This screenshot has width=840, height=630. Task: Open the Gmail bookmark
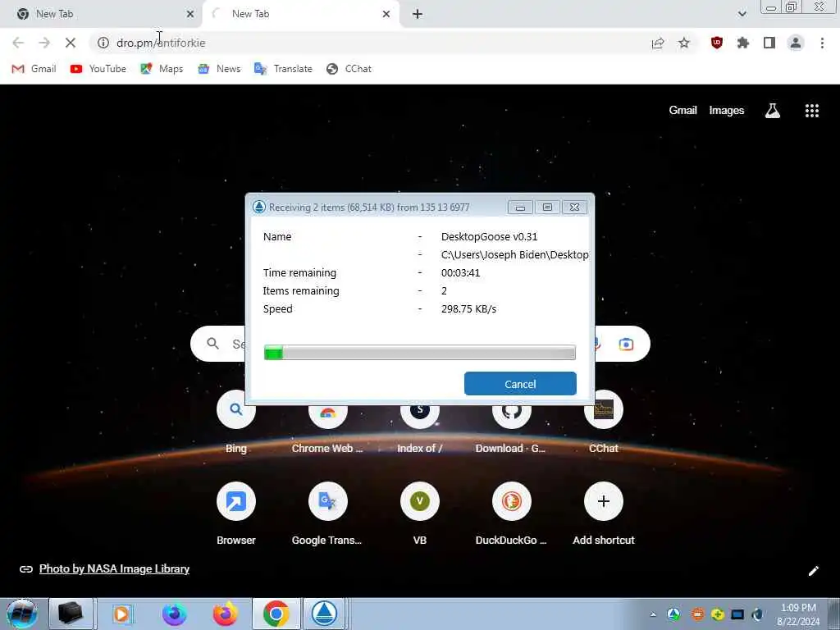pyautogui.click(x=34, y=69)
